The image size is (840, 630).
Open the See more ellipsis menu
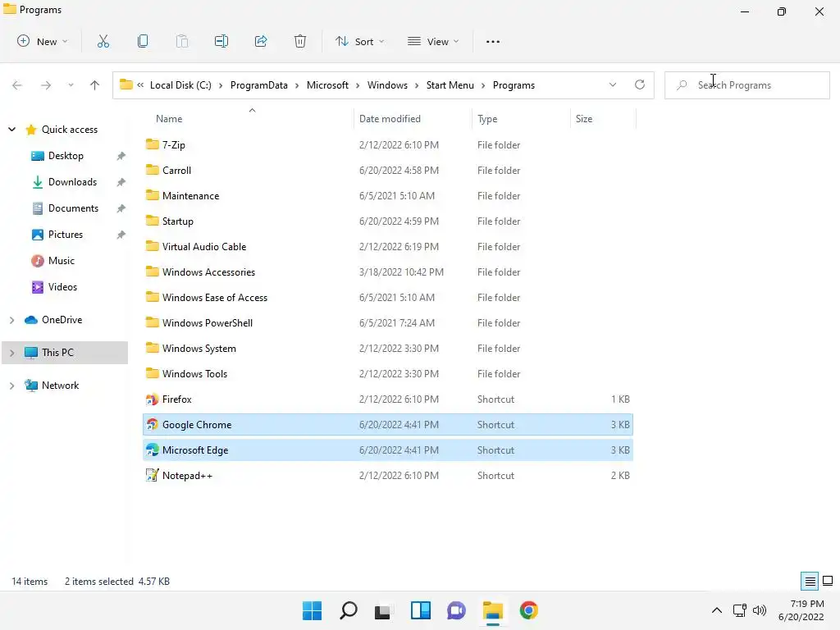(x=493, y=42)
